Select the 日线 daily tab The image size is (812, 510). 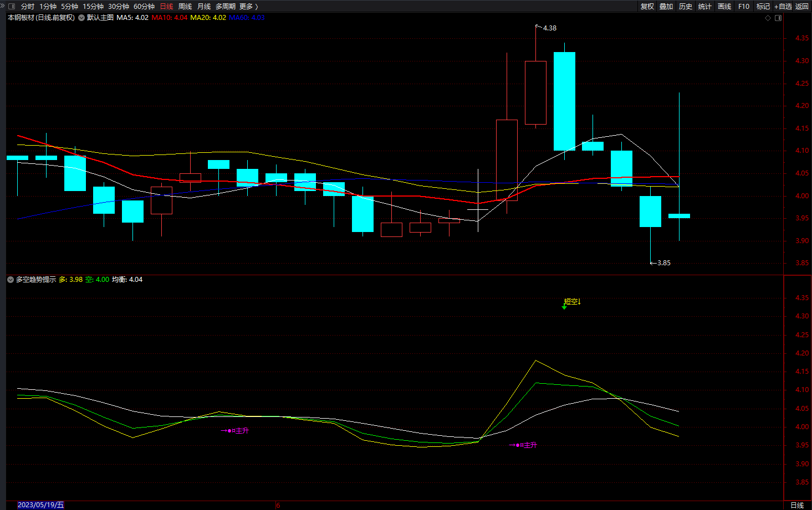[166, 7]
